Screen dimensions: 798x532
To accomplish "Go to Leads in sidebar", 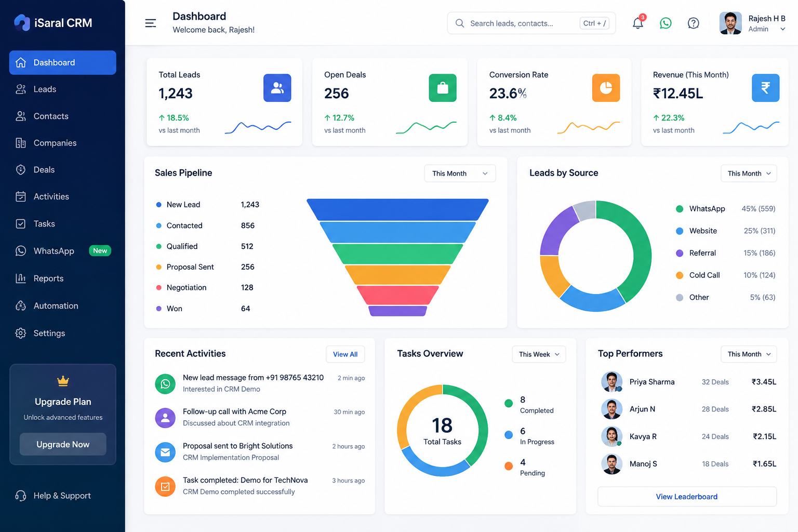I will tap(62, 89).
